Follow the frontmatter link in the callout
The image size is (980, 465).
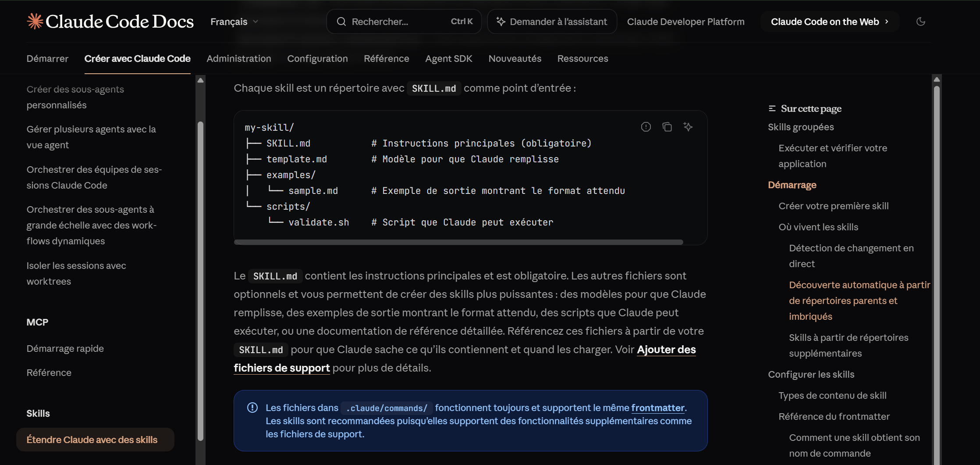[658, 408]
